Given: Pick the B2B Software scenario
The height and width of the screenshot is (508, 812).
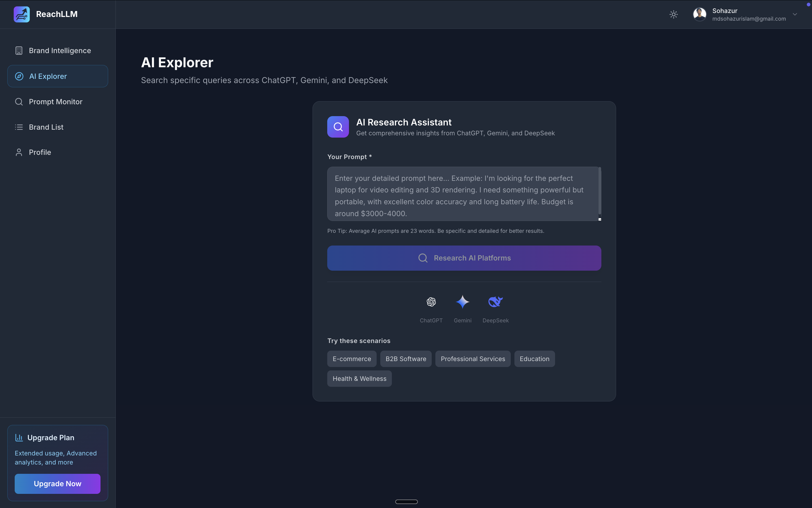Looking at the screenshot, I should click(x=406, y=359).
